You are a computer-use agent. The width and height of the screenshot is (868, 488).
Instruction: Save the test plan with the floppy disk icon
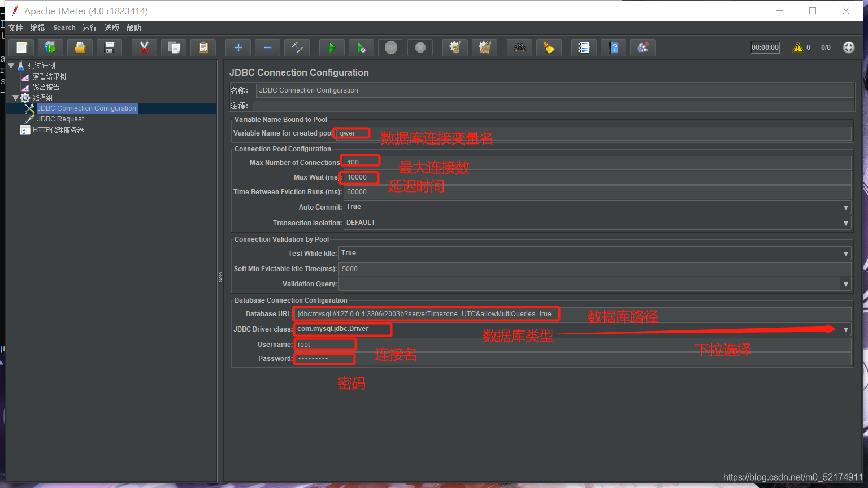point(110,48)
